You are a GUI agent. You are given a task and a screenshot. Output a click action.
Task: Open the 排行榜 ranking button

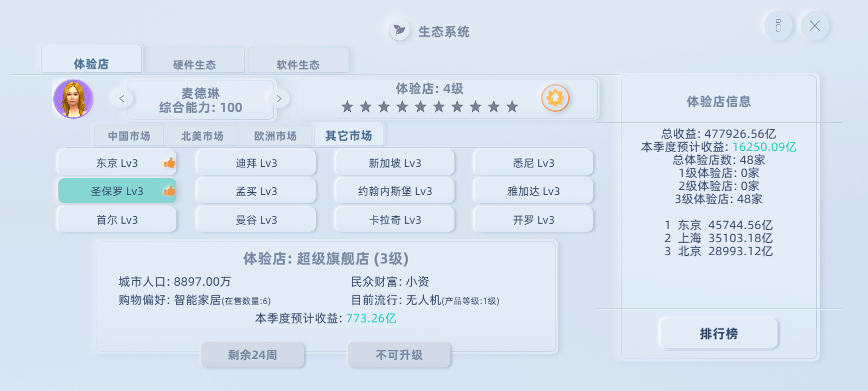(718, 333)
